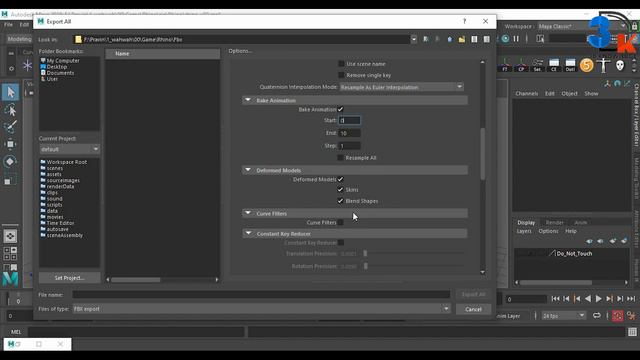Click the Export All button
640x360 pixels.
[473, 294]
